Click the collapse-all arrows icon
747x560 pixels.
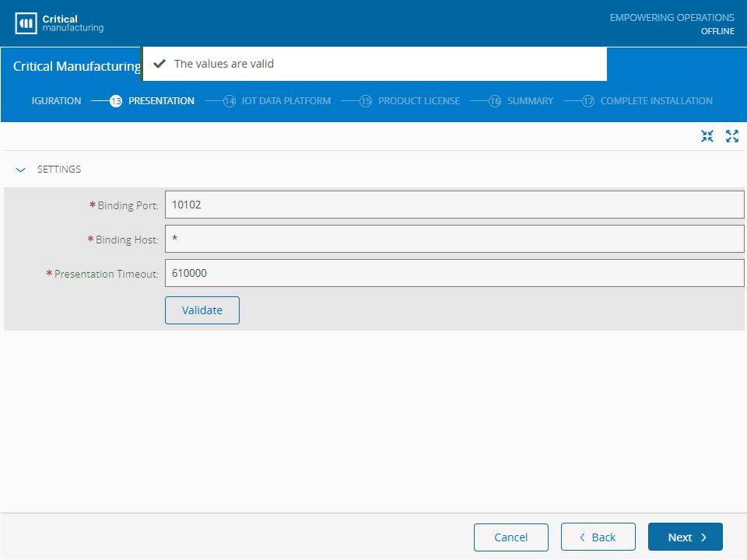(707, 137)
